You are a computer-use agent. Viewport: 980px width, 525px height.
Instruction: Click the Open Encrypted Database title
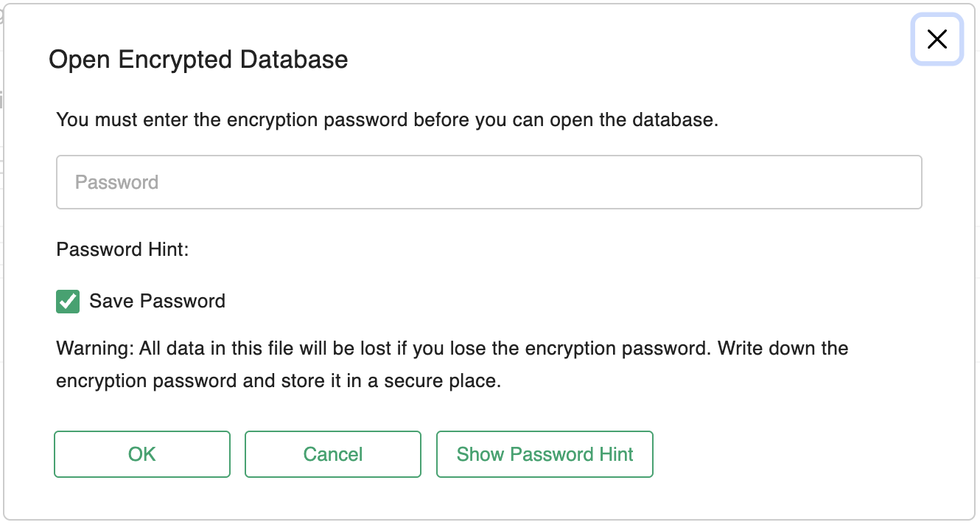[x=198, y=60]
